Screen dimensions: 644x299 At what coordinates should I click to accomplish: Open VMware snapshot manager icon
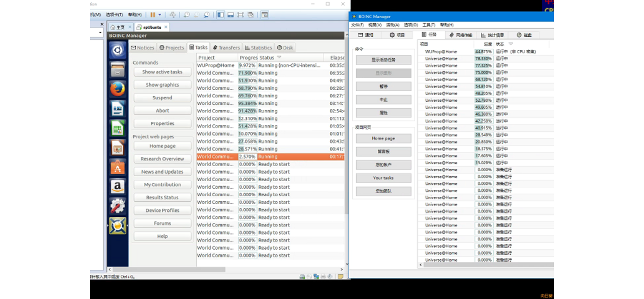click(x=206, y=15)
